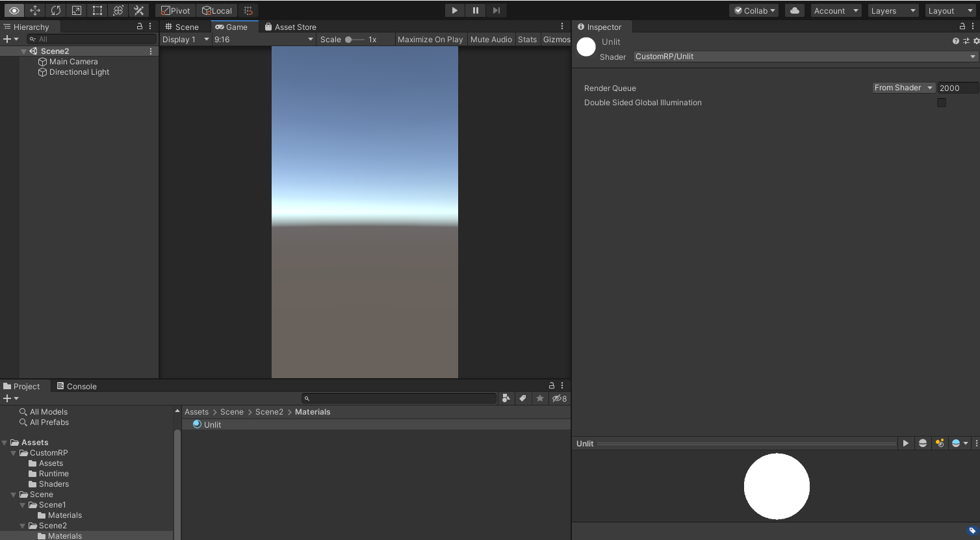This screenshot has height=540, width=980.
Task: Toggle Pivot handle position button
Action: (175, 10)
